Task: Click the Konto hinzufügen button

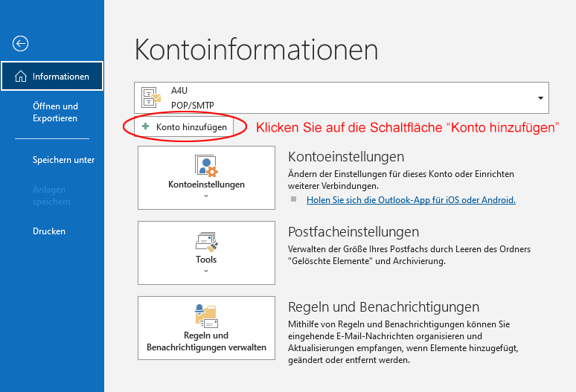Action: (x=184, y=127)
